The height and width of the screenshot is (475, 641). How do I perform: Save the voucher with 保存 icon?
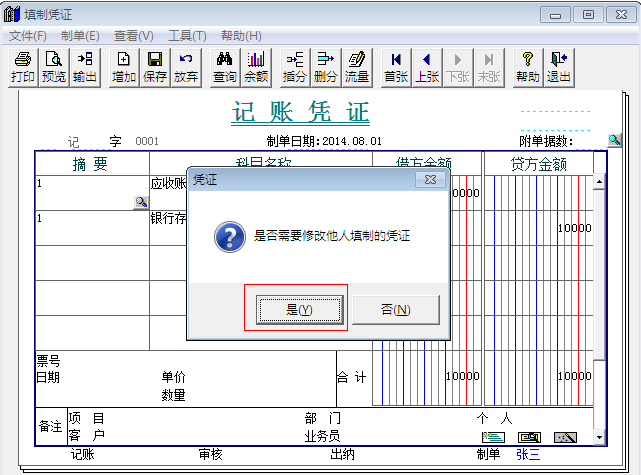coord(155,67)
